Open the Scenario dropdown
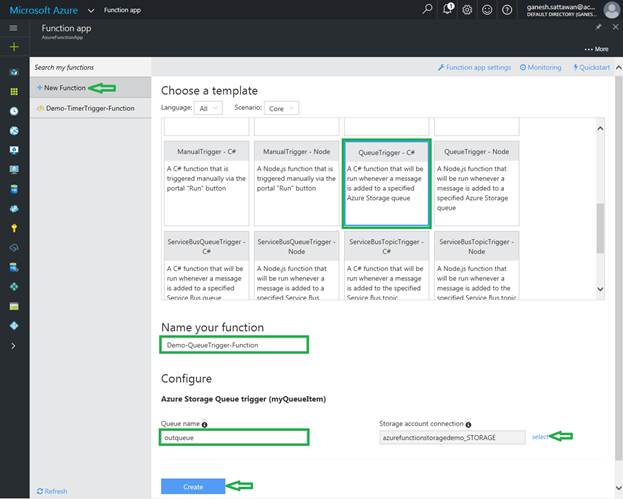The image size is (623, 499). point(281,108)
